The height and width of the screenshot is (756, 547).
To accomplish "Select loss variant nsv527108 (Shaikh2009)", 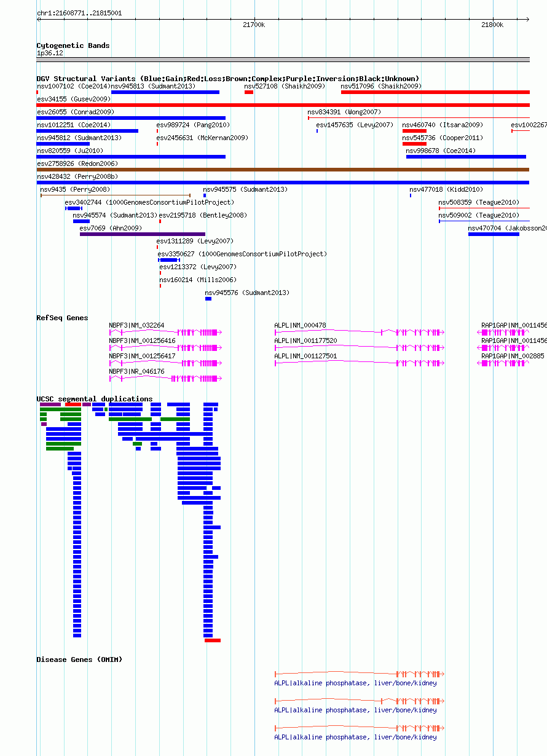I will [249, 92].
